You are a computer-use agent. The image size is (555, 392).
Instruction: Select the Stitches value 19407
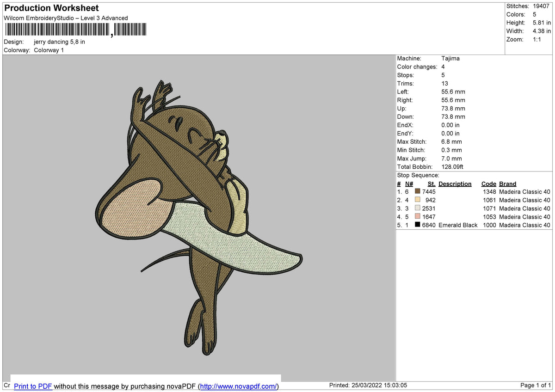(x=542, y=6)
